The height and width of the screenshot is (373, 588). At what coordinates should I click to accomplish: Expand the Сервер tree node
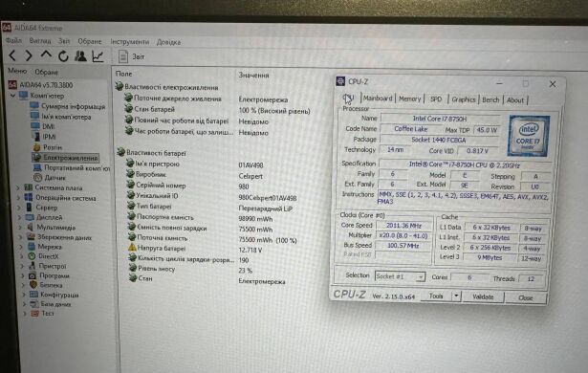click(x=19, y=208)
